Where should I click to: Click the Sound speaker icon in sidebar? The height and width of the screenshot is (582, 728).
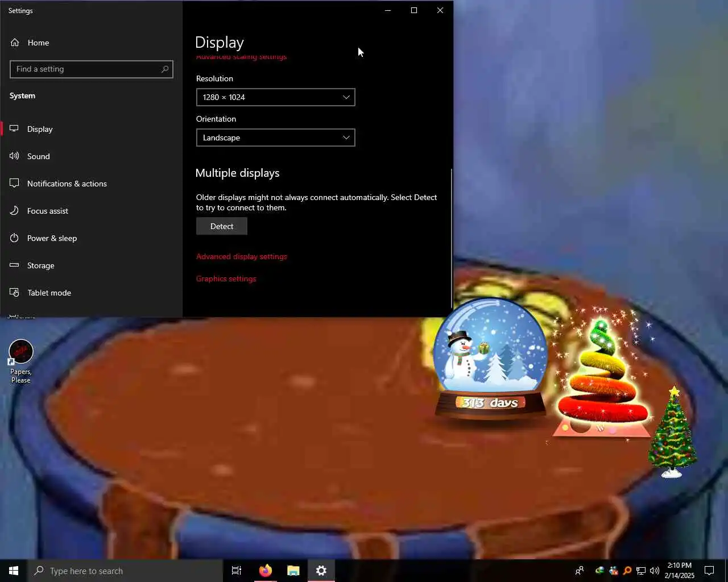point(14,156)
